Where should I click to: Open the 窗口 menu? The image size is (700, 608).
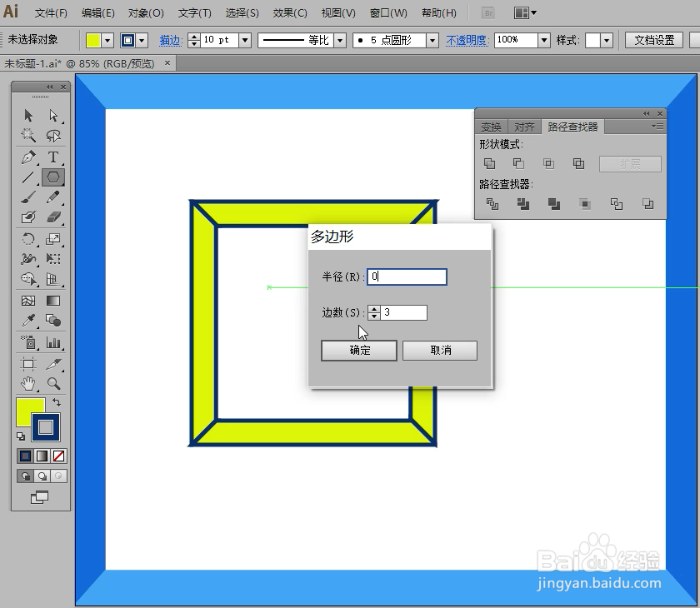387,12
